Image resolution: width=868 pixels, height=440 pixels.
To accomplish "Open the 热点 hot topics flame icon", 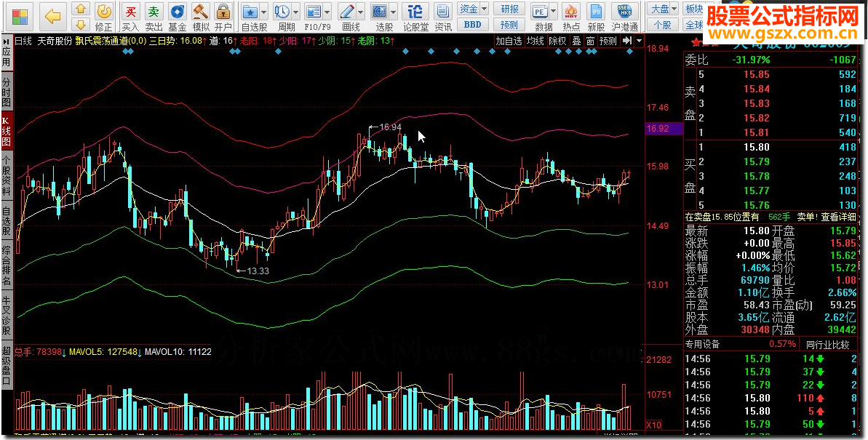I will pos(570,11).
